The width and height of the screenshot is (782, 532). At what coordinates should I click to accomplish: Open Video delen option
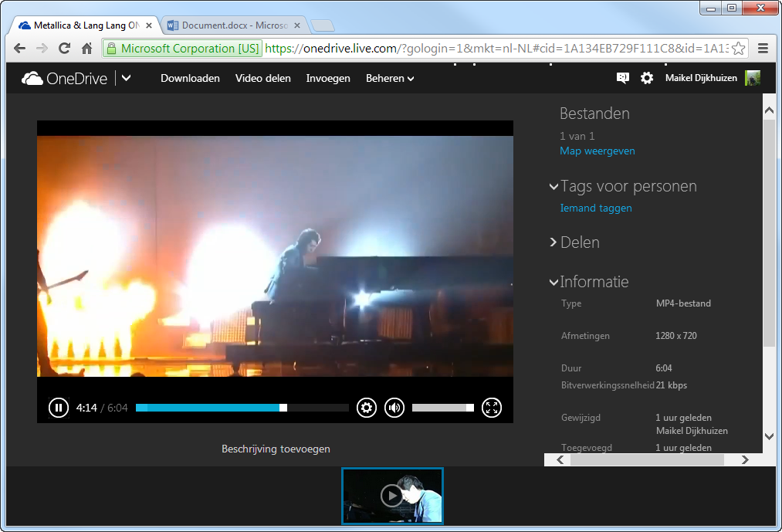click(x=262, y=78)
